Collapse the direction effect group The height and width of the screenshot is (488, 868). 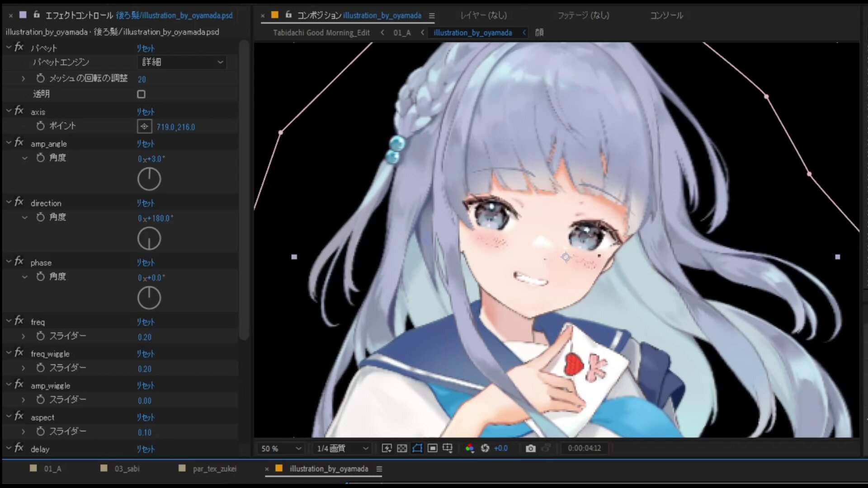click(x=9, y=203)
